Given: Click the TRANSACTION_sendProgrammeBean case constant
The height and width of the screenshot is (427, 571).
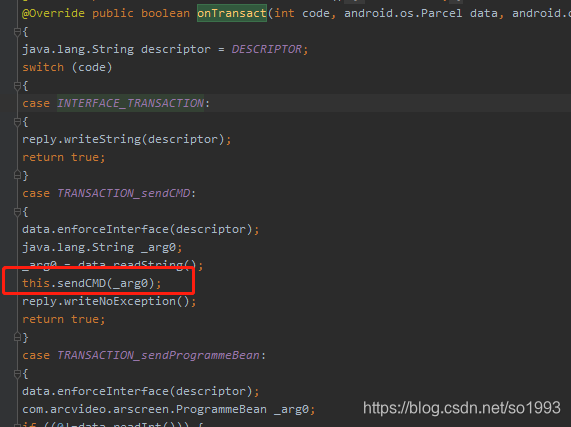Looking at the screenshot, I should point(158,355).
